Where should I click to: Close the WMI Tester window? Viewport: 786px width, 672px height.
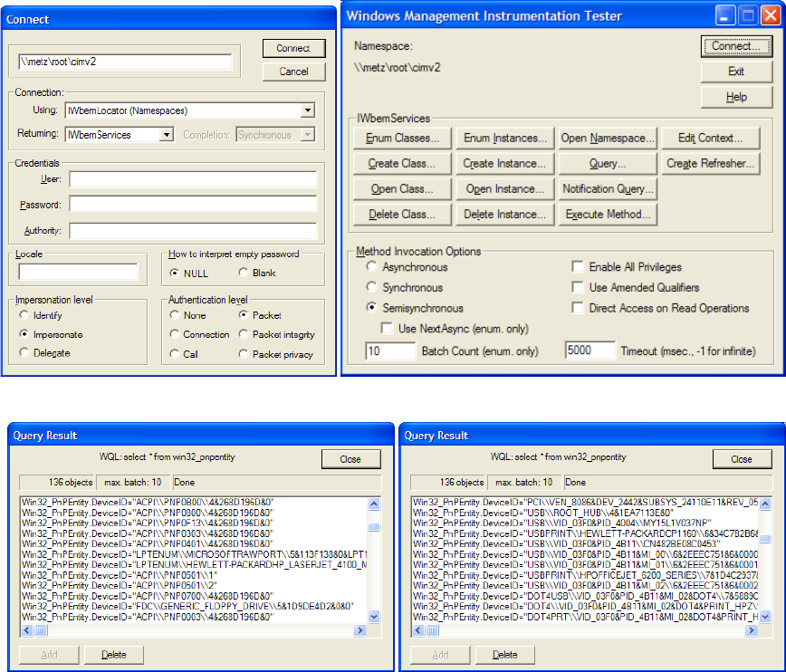770,15
